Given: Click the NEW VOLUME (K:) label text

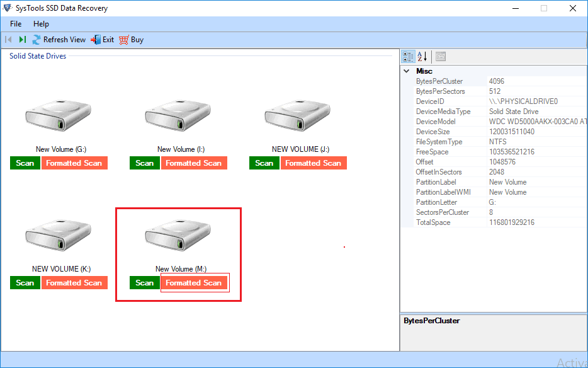Looking at the screenshot, I should pyautogui.click(x=62, y=269).
